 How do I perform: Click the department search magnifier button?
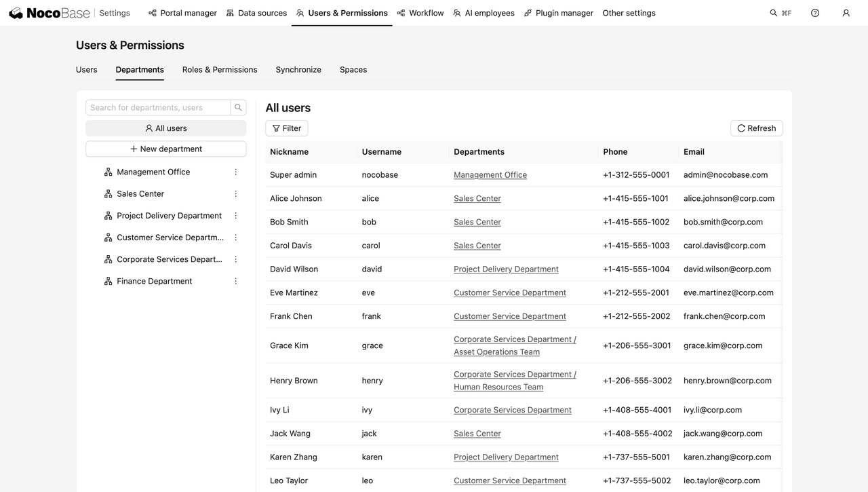click(238, 107)
